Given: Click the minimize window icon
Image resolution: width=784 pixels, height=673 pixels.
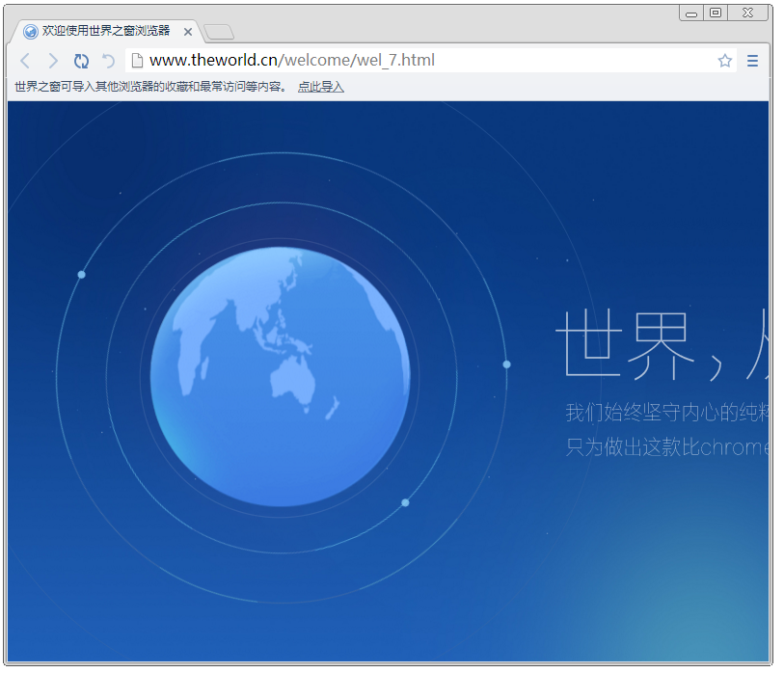Looking at the screenshot, I should [x=690, y=13].
